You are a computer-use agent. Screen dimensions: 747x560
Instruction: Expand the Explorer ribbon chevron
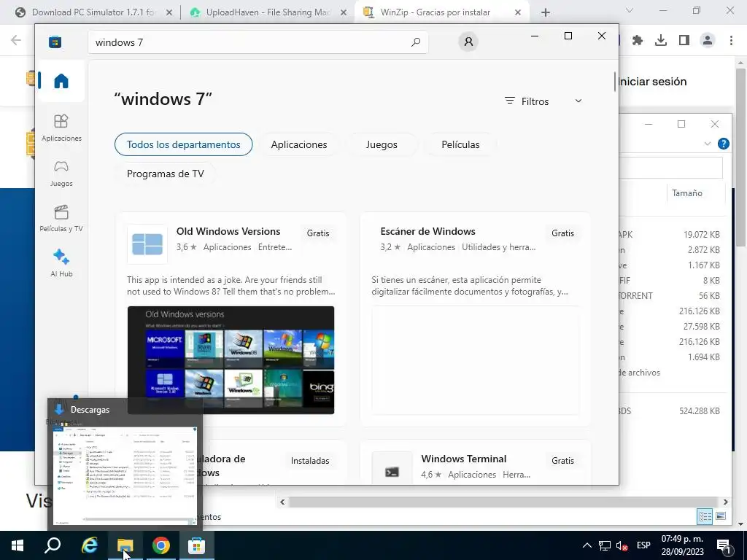point(708,144)
